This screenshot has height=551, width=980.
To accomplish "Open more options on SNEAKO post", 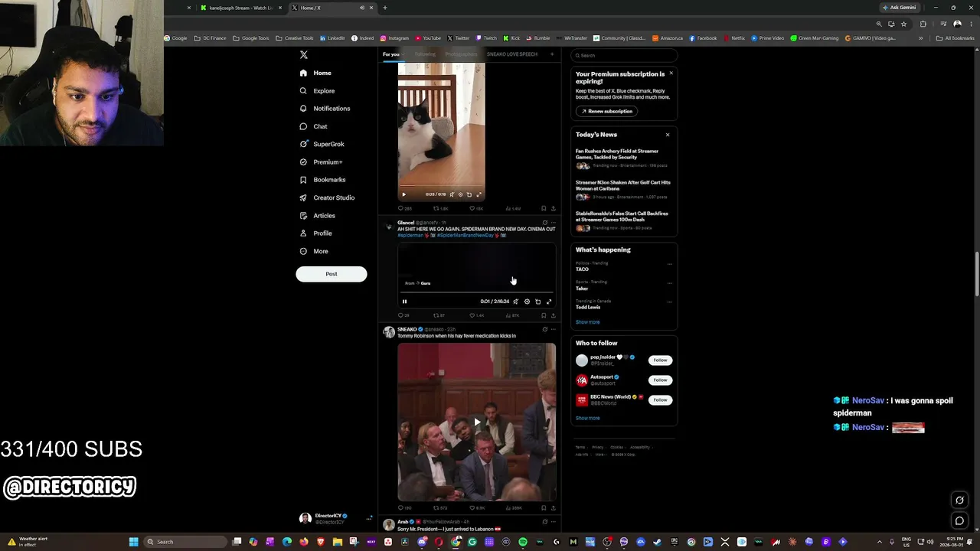I will coord(554,329).
